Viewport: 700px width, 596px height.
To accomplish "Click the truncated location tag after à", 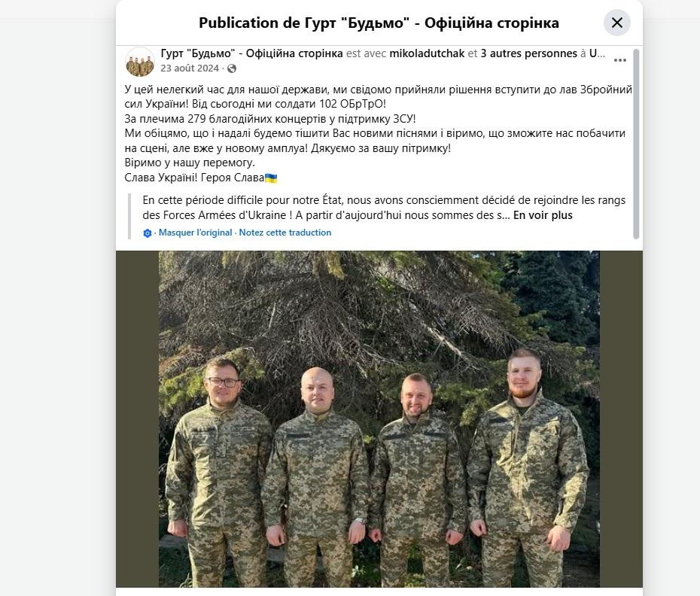I will [x=597, y=53].
